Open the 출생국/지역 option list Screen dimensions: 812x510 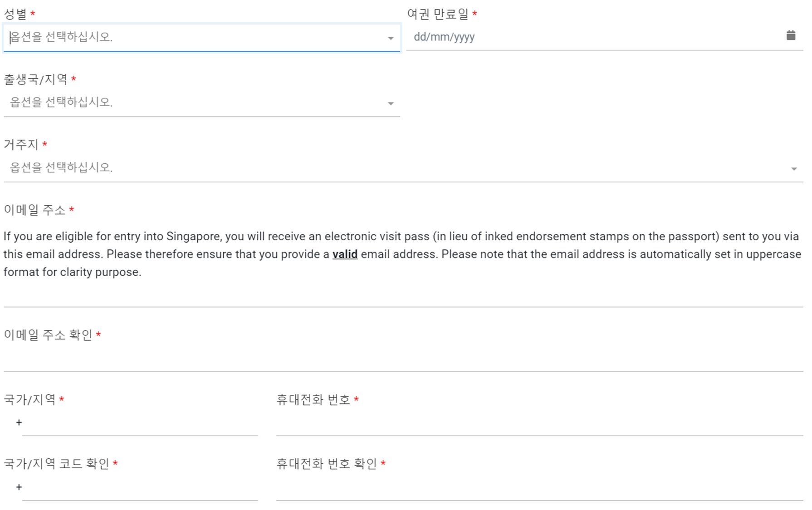[200, 103]
